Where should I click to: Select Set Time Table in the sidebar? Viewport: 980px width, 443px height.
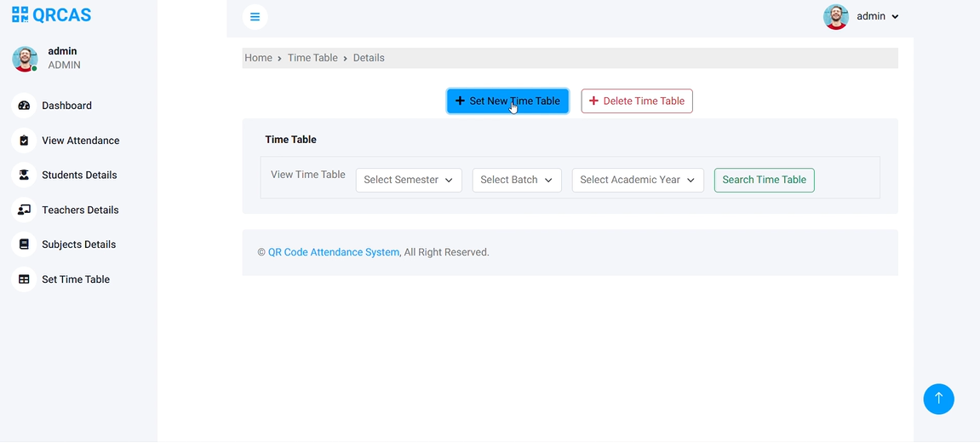76,279
